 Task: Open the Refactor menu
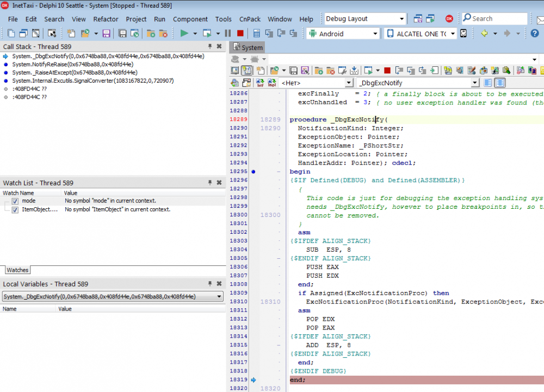tap(106, 19)
